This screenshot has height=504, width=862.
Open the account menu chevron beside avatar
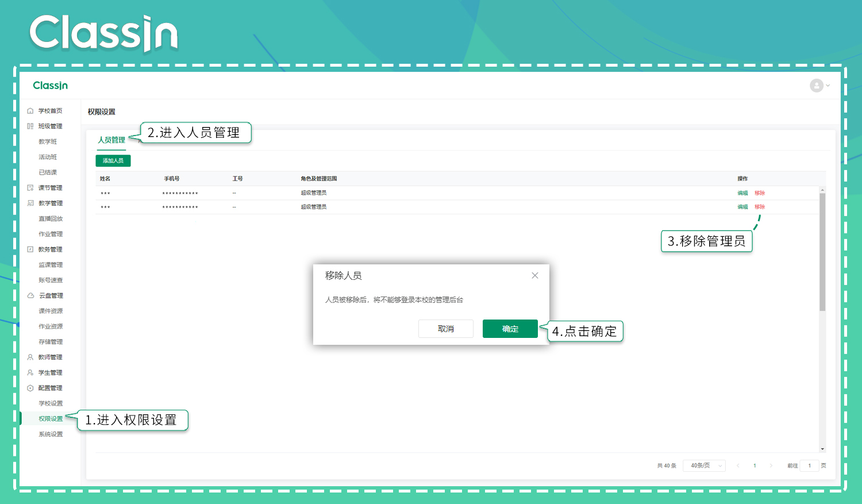click(x=828, y=86)
